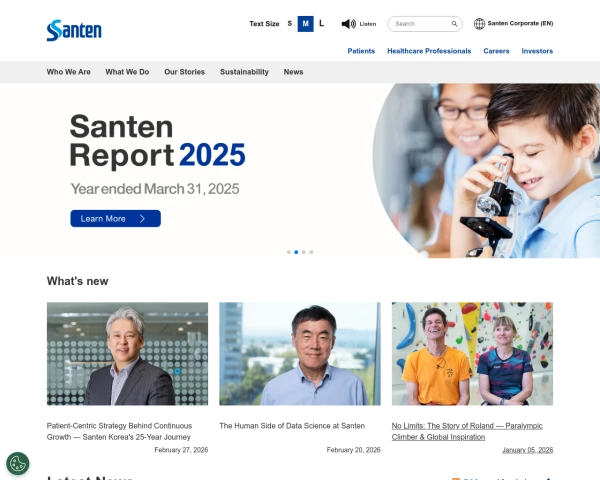This screenshot has height=480, width=600.
Task: Open News menu
Action: click(x=293, y=72)
